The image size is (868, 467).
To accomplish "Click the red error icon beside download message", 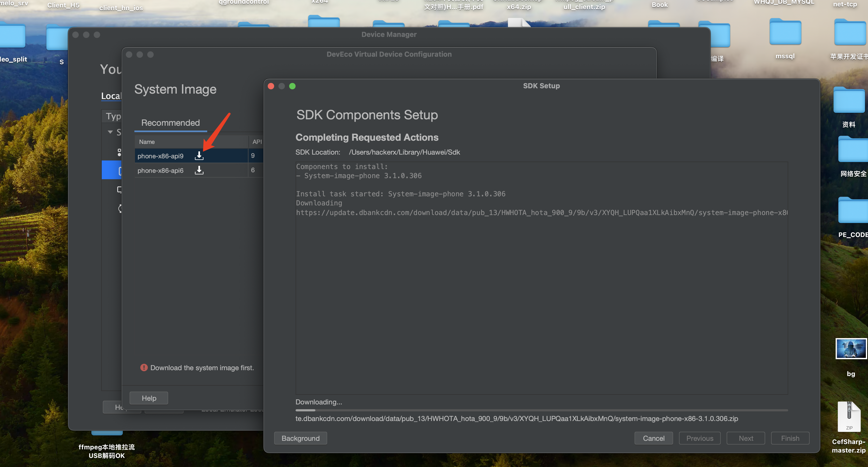I will click(x=144, y=368).
